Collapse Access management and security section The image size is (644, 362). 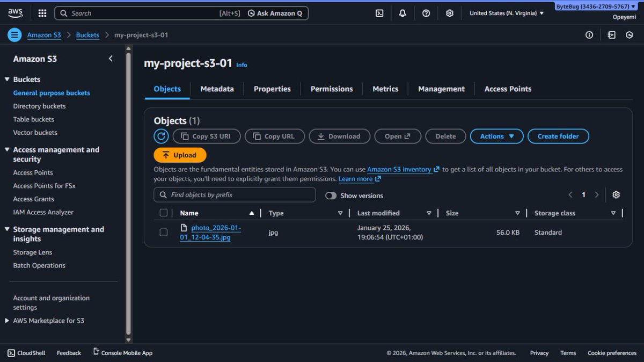pos(7,150)
